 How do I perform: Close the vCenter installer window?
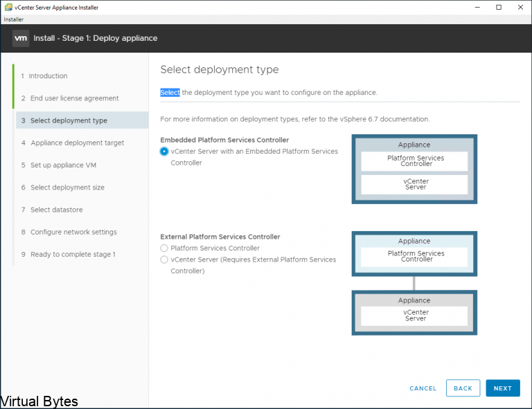coord(520,7)
